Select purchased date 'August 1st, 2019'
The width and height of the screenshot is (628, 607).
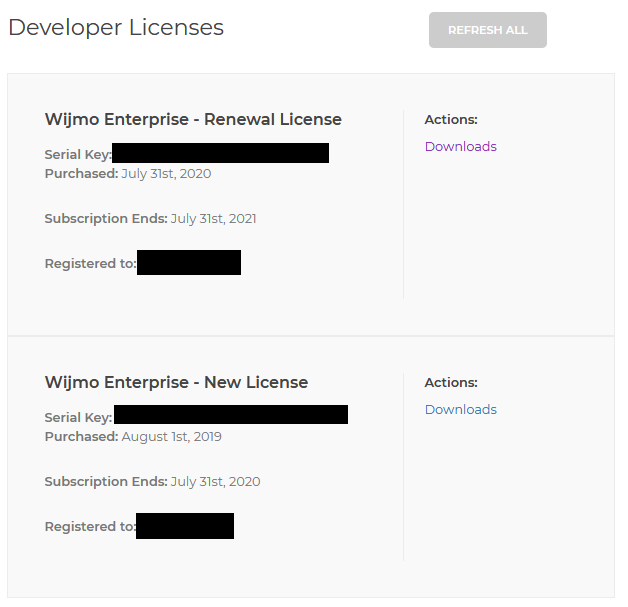[171, 437]
